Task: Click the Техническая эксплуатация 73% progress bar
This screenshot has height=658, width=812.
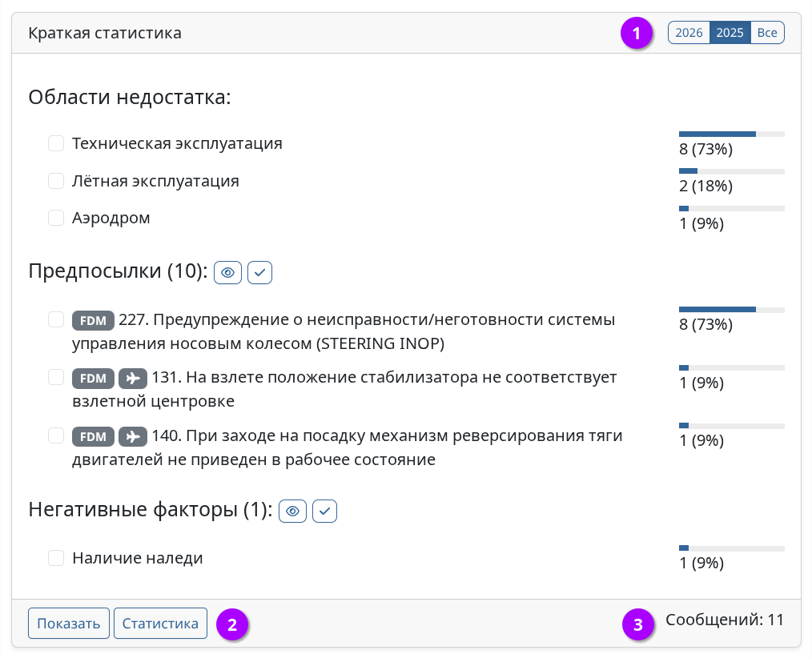Action: (731, 134)
